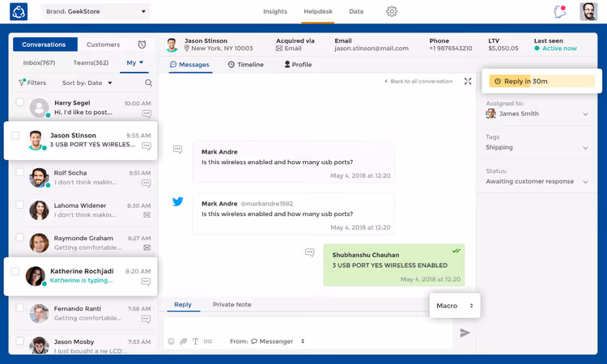Expand conversation to fullscreen icon
The width and height of the screenshot is (607, 364).
coord(468,81)
